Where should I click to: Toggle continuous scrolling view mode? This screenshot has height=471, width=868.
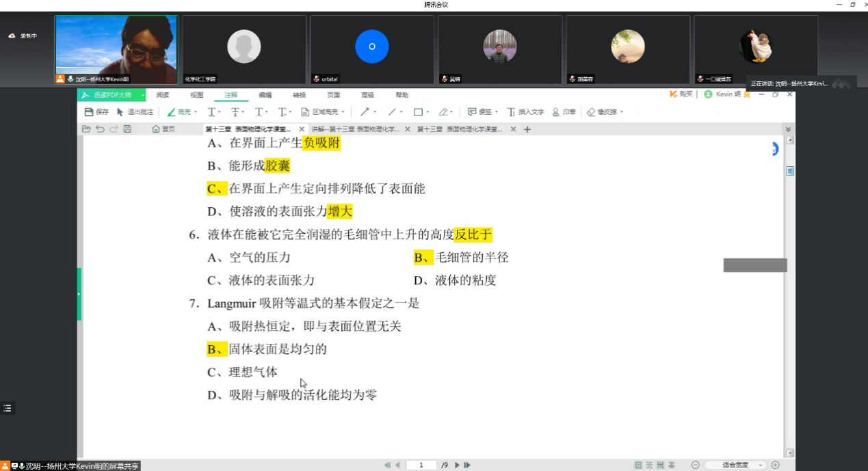click(x=660, y=465)
